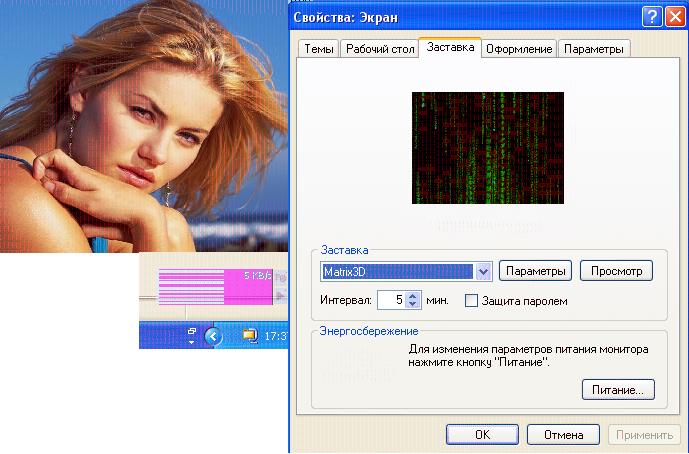
Task: Click the Просмотр preview button
Action: 616,271
